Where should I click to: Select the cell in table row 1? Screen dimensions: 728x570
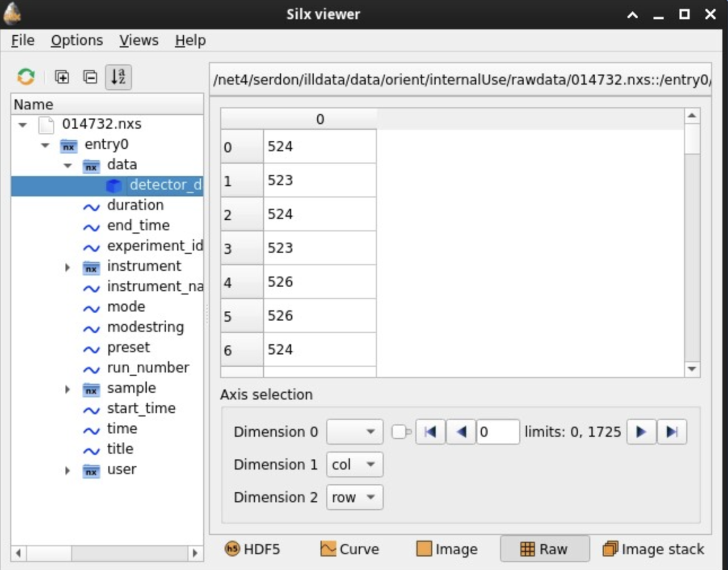coord(320,181)
